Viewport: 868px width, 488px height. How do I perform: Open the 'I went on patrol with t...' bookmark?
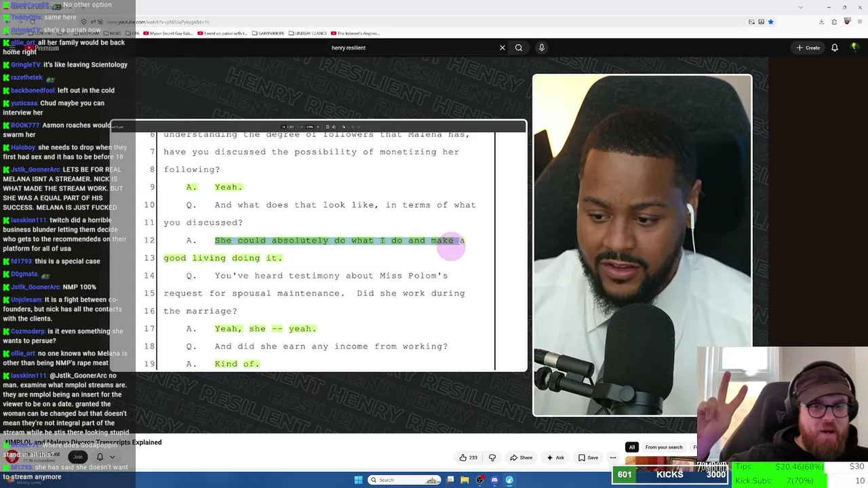[223, 33]
